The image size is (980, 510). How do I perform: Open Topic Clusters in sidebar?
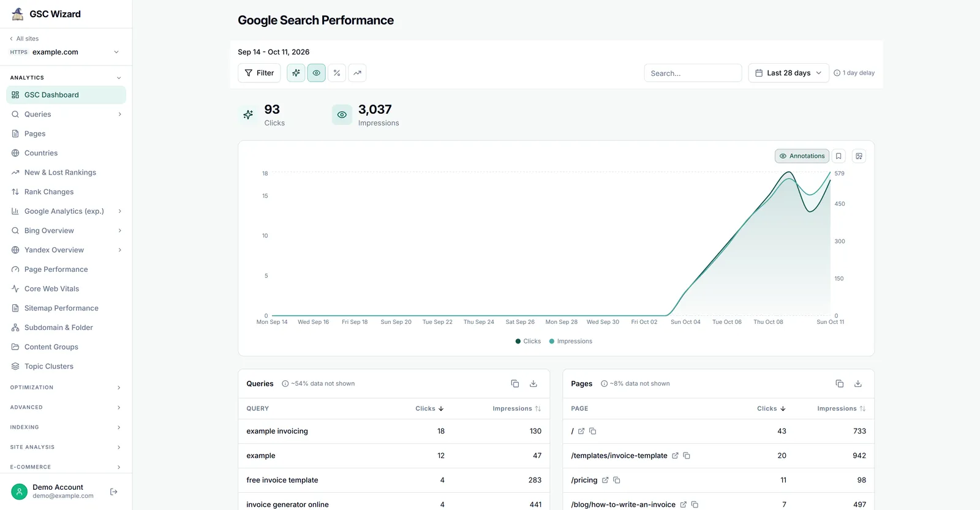pyautogui.click(x=66, y=366)
